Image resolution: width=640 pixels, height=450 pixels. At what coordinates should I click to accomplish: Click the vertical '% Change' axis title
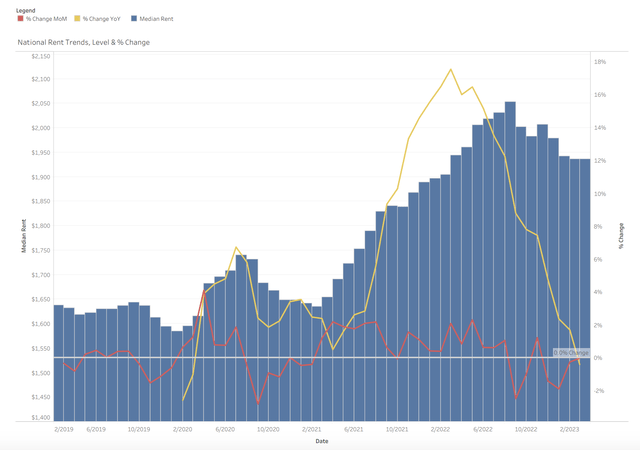[622, 236]
